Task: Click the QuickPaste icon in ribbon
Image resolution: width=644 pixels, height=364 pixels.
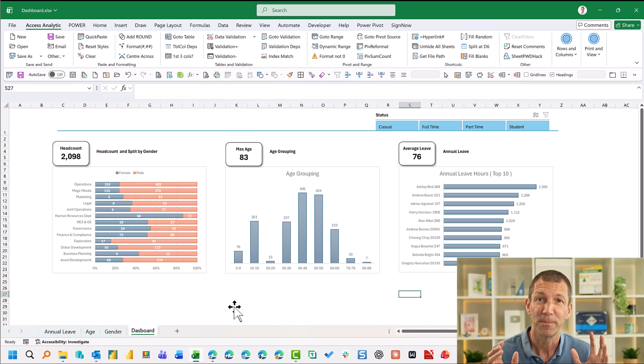Action: 81,37
